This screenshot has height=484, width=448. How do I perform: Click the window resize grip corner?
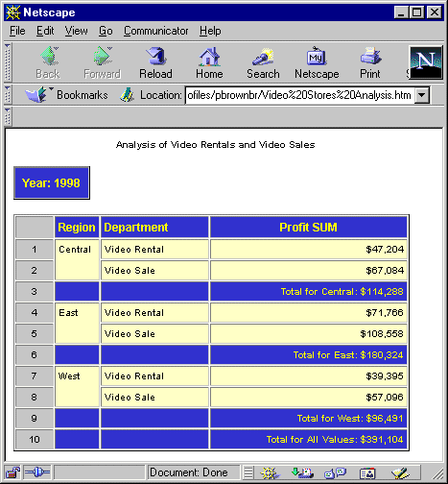pos(437,473)
